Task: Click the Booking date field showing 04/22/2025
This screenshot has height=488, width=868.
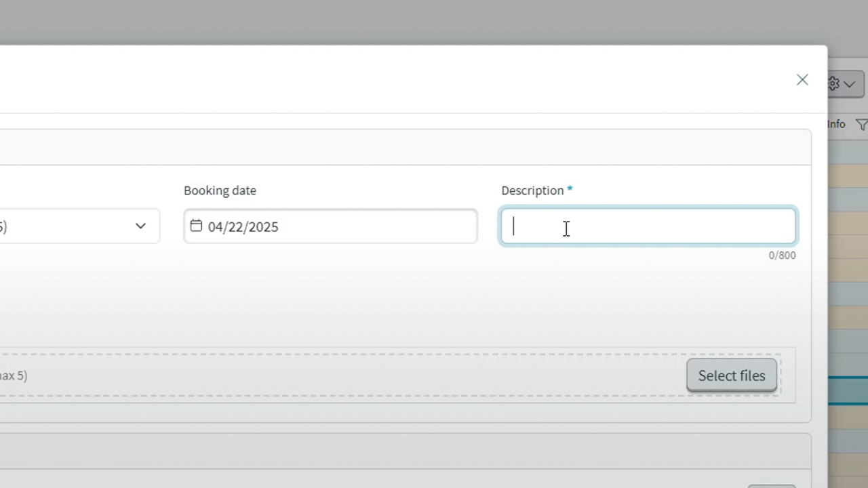Action: click(330, 226)
